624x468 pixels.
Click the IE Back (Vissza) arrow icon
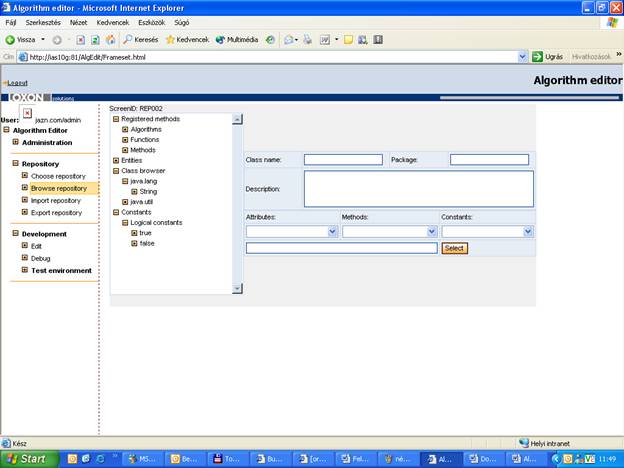point(10,40)
